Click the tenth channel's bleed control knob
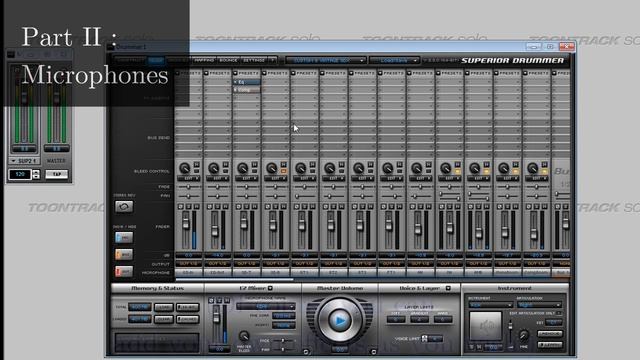640x360 pixels. pyautogui.click(x=445, y=168)
